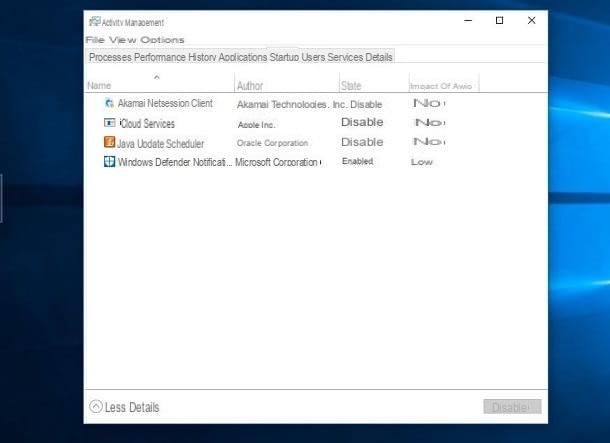610x443 pixels.
Task: Open the View menu
Action: [122, 40]
